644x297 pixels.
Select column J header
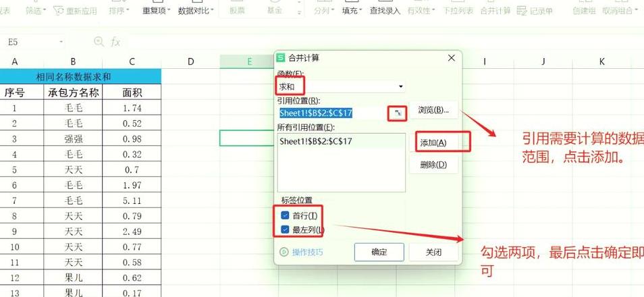coord(543,61)
